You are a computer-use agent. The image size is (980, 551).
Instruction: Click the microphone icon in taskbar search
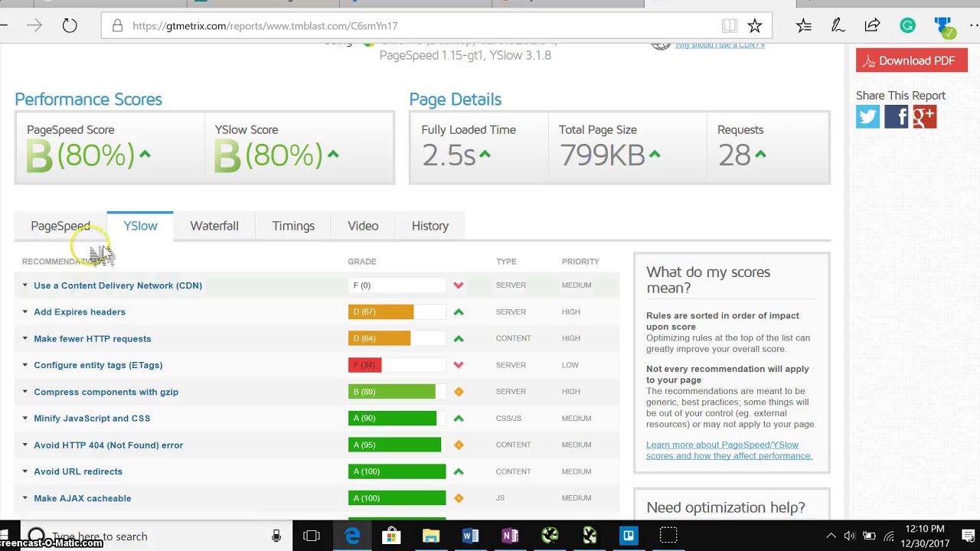(x=276, y=536)
